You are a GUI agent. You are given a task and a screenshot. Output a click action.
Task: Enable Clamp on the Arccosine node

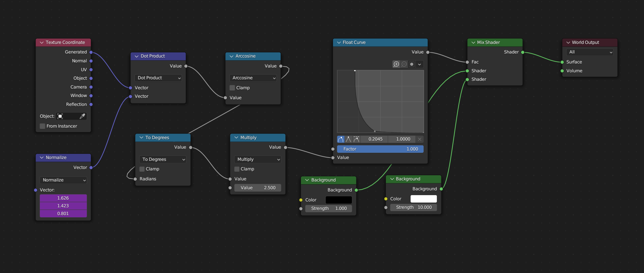(x=232, y=88)
